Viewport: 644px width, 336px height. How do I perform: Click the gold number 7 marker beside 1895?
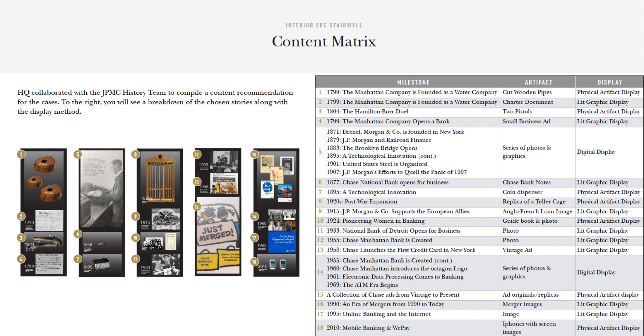click(78, 259)
